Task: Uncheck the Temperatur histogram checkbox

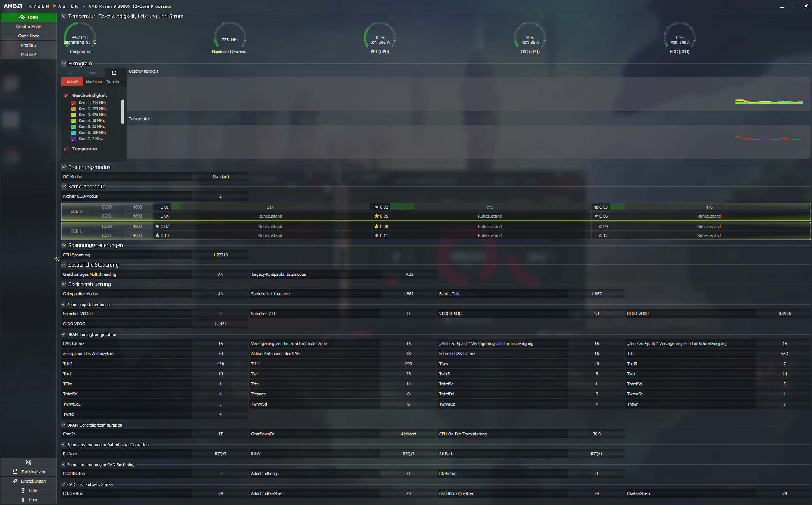Action: pyautogui.click(x=66, y=149)
